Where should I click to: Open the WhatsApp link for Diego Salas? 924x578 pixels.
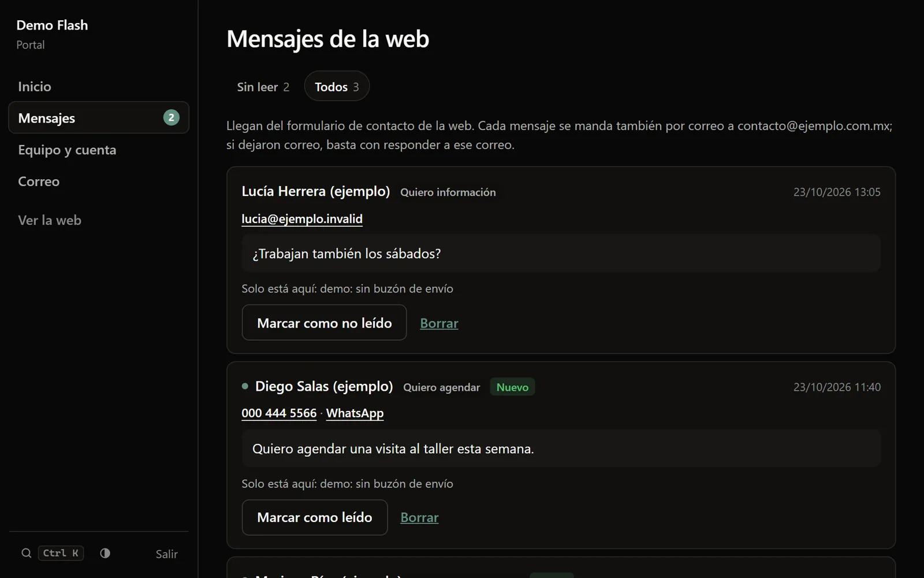(x=355, y=413)
